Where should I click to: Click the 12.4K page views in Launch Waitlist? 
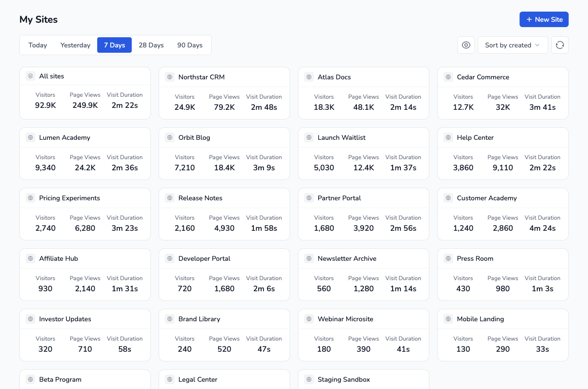(364, 167)
